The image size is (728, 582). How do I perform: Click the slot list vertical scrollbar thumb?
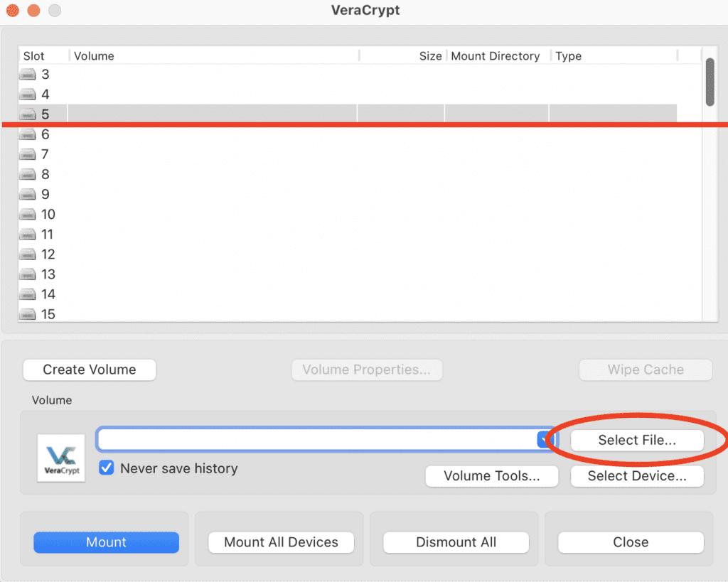pos(710,82)
